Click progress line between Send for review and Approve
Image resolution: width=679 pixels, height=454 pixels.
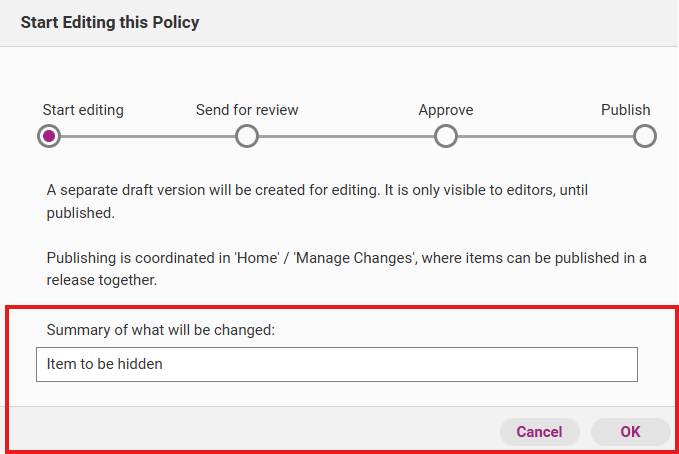click(x=346, y=136)
